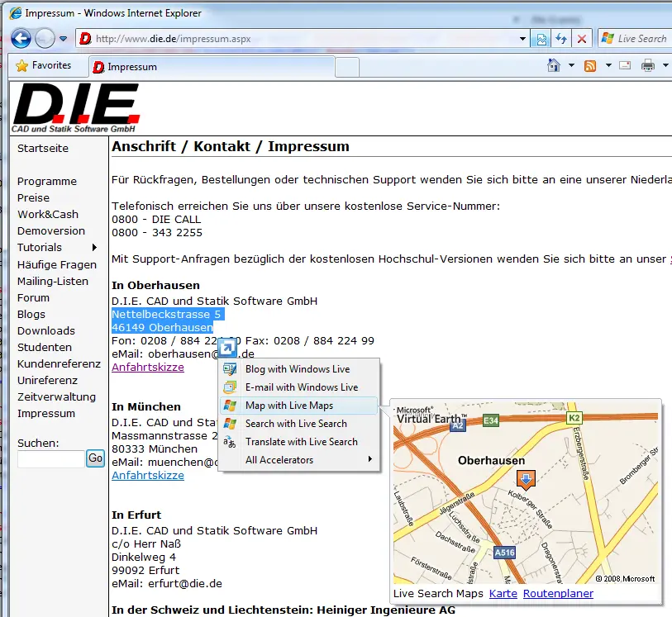The width and height of the screenshot is (672, 617).
Task: Click the address bar URL field
Action: tap(296, 39)
